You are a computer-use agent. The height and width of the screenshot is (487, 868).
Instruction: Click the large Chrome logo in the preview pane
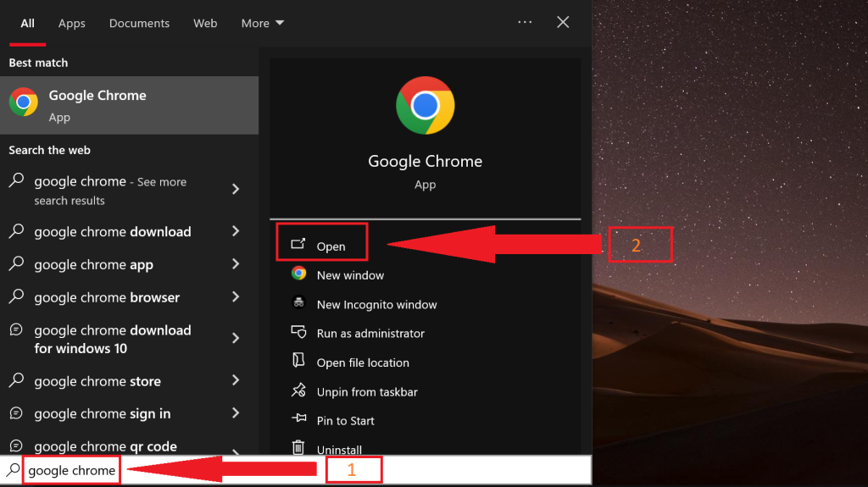(426, 106)
